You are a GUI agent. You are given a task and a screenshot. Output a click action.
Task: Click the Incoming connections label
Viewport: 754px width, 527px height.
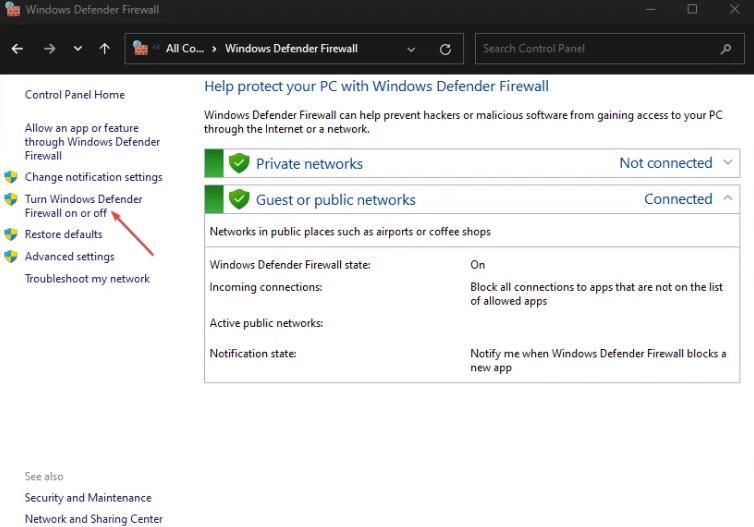266,287
